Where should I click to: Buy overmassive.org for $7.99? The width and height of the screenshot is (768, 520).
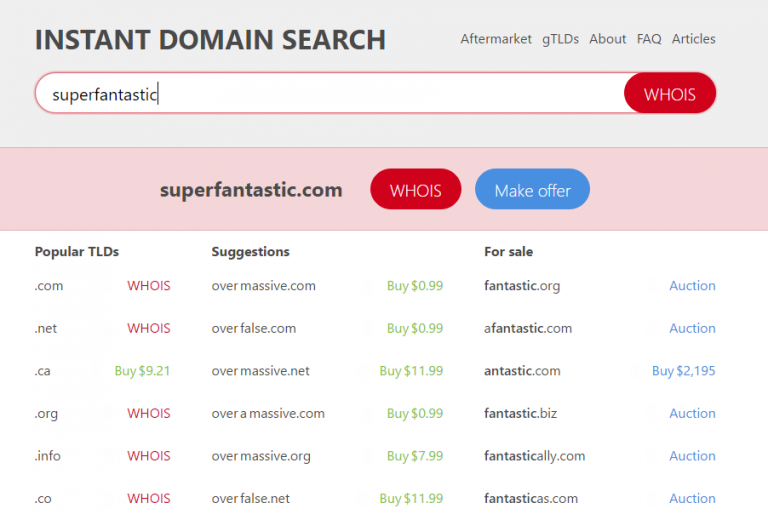coord(414,456)
